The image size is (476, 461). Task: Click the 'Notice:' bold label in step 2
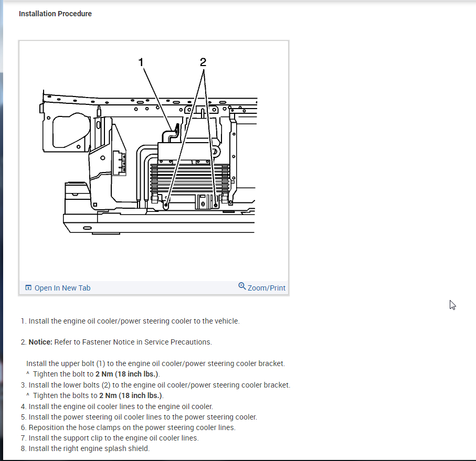coord(40,342)
